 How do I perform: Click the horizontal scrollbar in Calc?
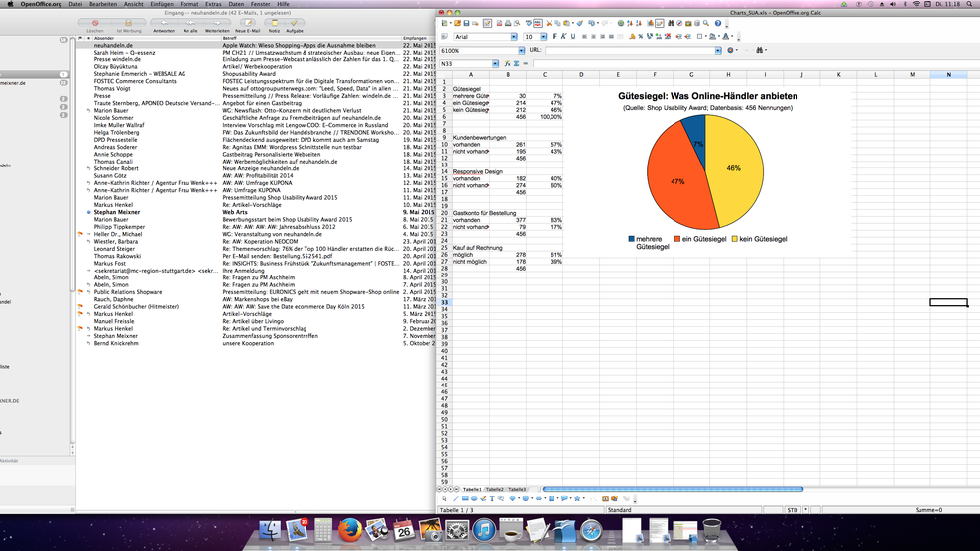[673, 489]
